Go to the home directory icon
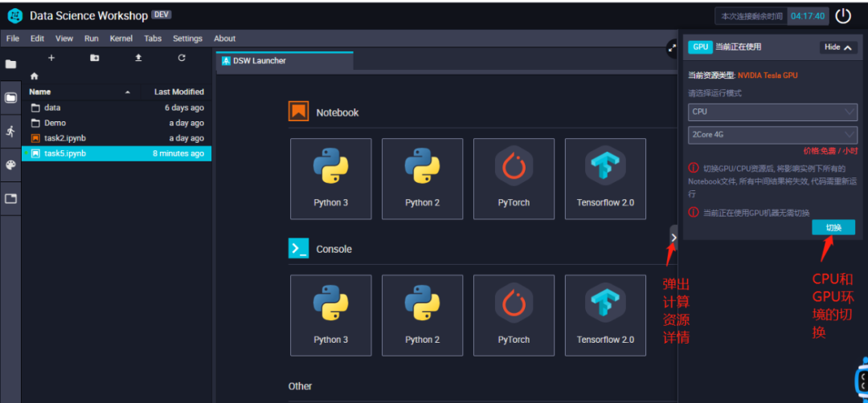868x403 pixels. tap(35, 75)
